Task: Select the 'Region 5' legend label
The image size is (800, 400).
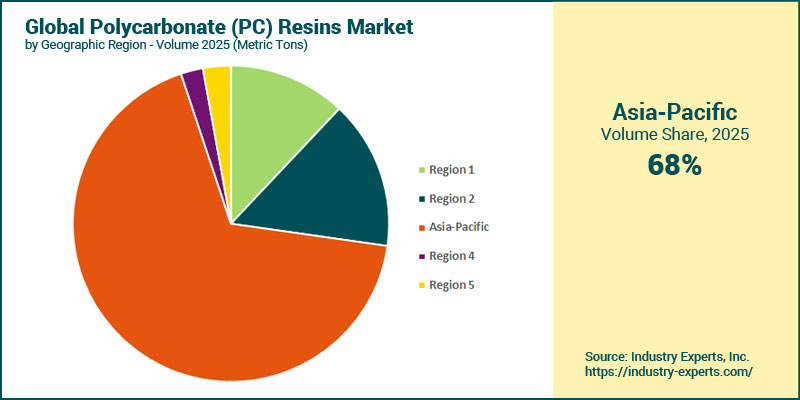Action: tap(452, 285)
